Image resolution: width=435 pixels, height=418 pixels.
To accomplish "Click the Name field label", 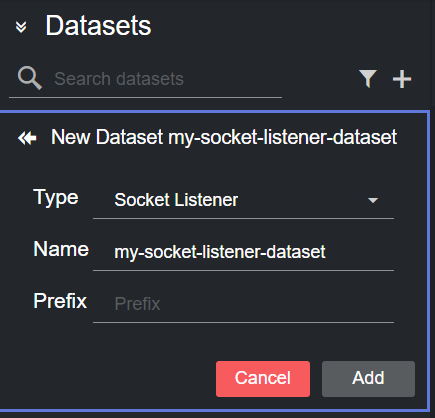I will [x=61, y=249].
